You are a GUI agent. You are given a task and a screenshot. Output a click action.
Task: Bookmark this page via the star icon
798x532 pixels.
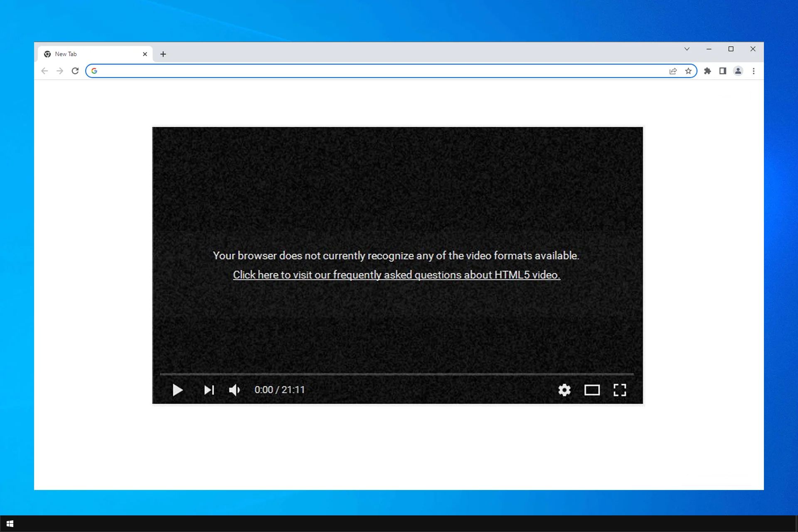pyautogui.click(x=689, y=71)
